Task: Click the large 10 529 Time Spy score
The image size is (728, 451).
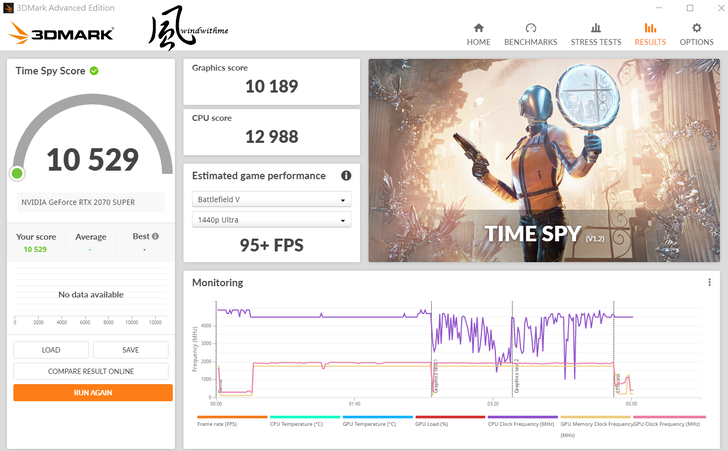Action: [93, 159]
